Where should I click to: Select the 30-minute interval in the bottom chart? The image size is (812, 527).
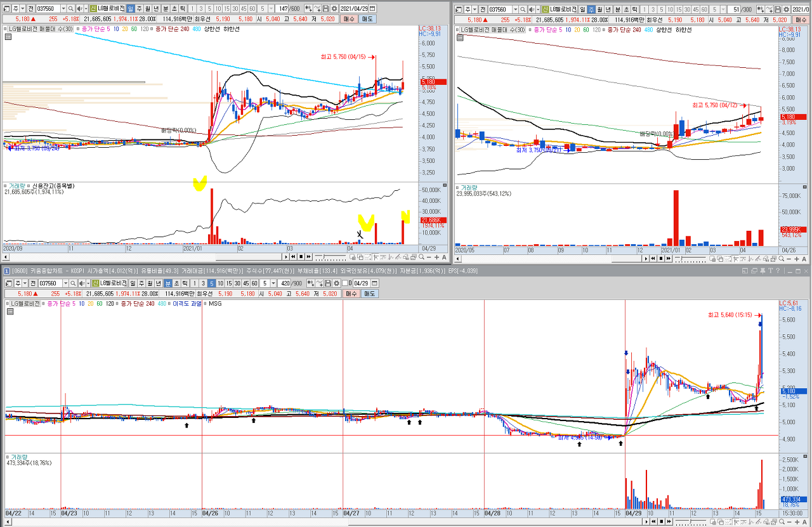[237, 283]
